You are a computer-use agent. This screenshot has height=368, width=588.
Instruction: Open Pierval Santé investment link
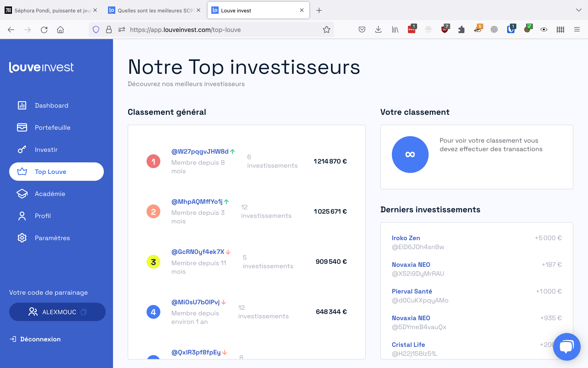[x=412, y=291]
